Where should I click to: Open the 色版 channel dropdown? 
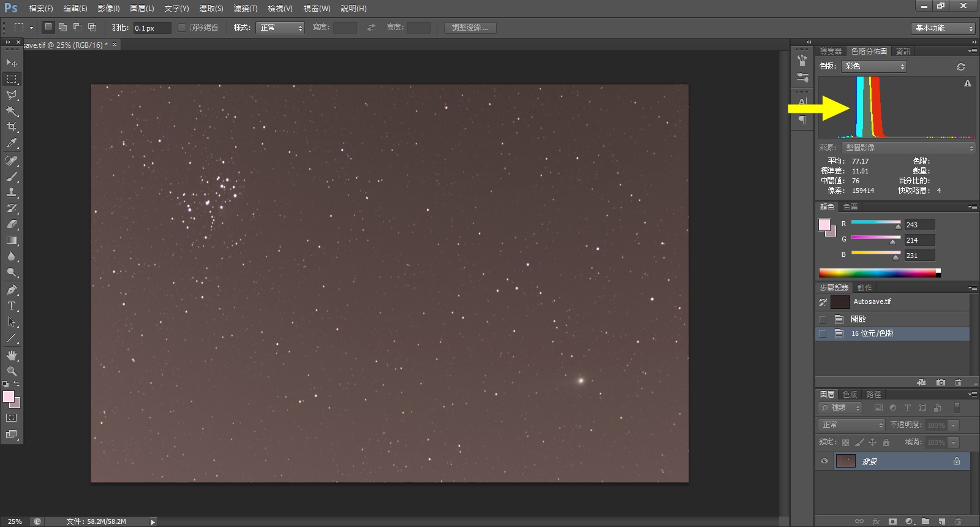click(874, 66)
